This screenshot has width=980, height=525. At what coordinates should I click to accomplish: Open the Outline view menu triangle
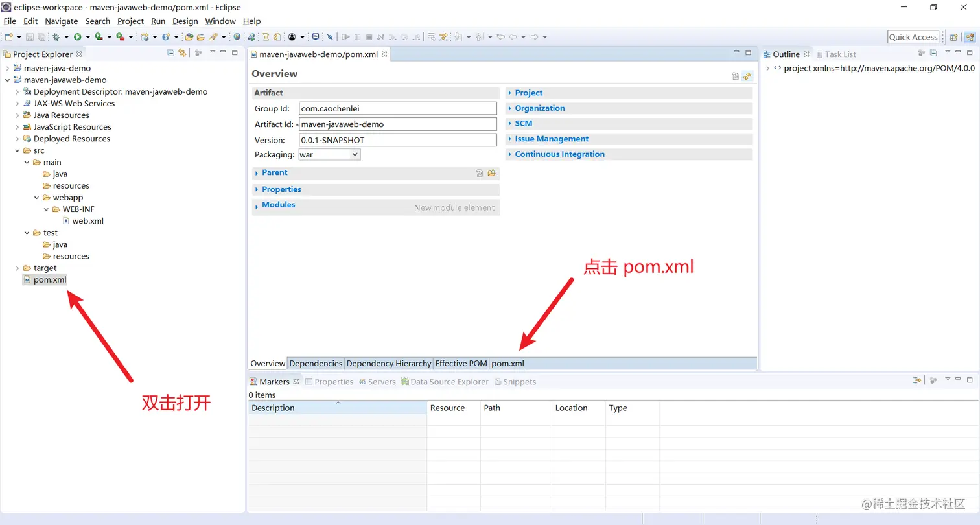(948, 52)
